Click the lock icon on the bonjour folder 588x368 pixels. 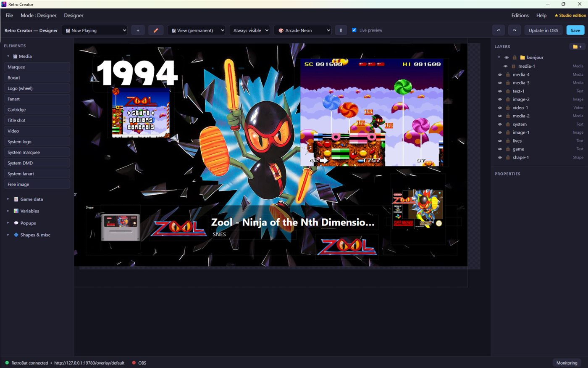514,58
